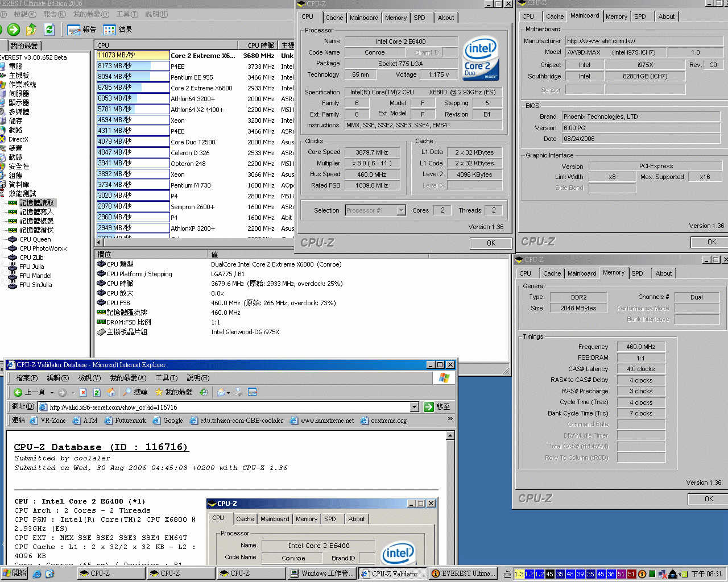Click EVEREST results horizontal scrollbar left arrow
Image resolution: width=728 pixels, height=582 pixels.
point(100,242)
